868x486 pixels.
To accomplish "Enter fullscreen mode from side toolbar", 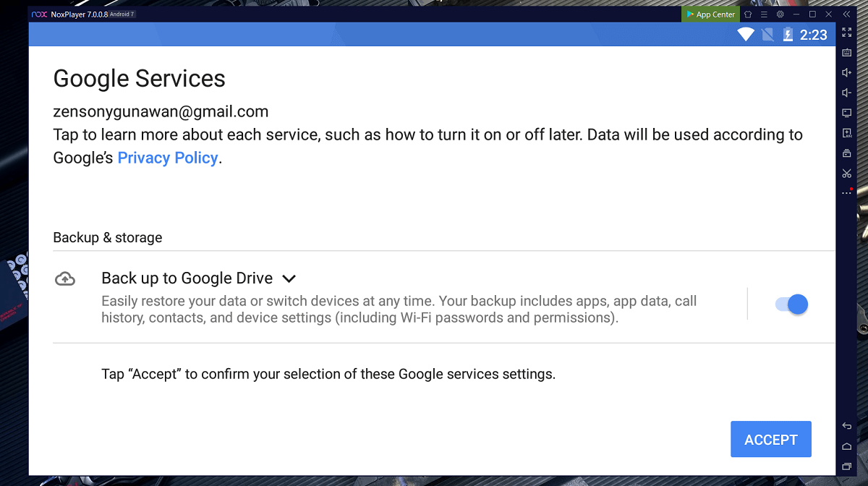I will coord(846,33).
